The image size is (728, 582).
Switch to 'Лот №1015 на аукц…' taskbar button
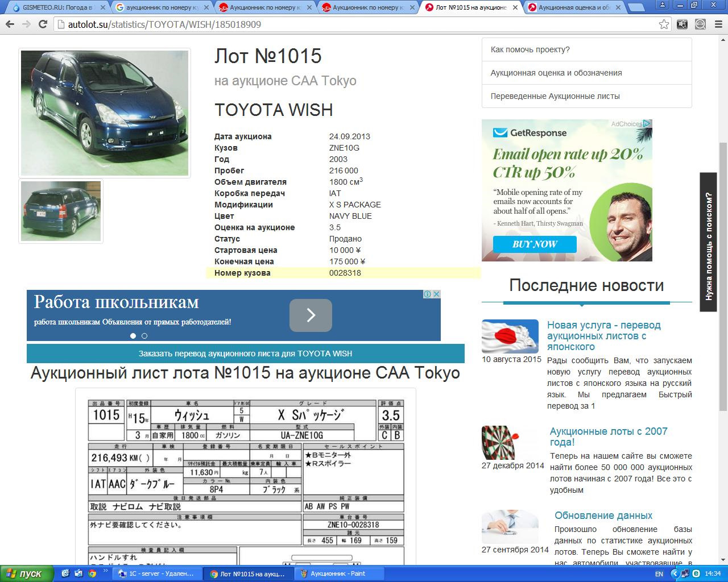click(x=249, y=573)
